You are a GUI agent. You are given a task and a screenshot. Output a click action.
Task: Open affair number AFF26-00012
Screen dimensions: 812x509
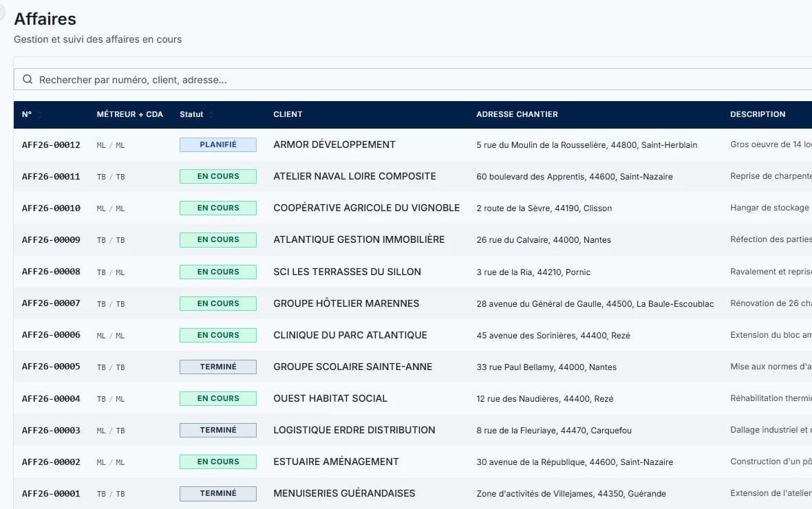pos(52,145)
